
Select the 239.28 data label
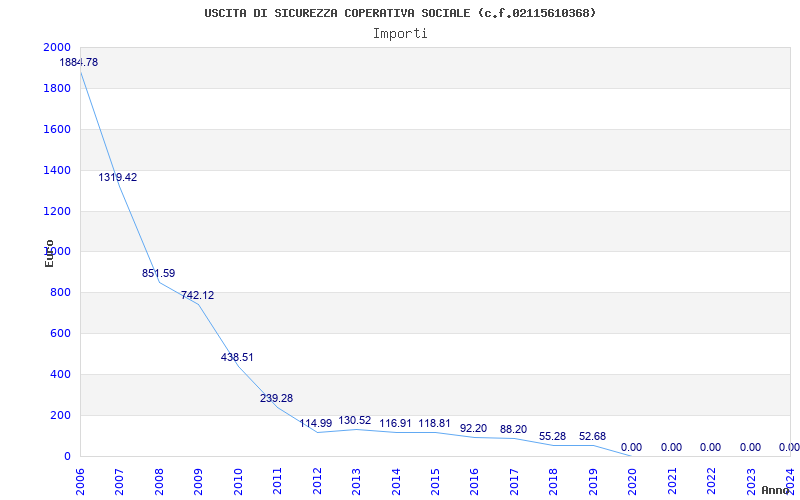[277, 398]
